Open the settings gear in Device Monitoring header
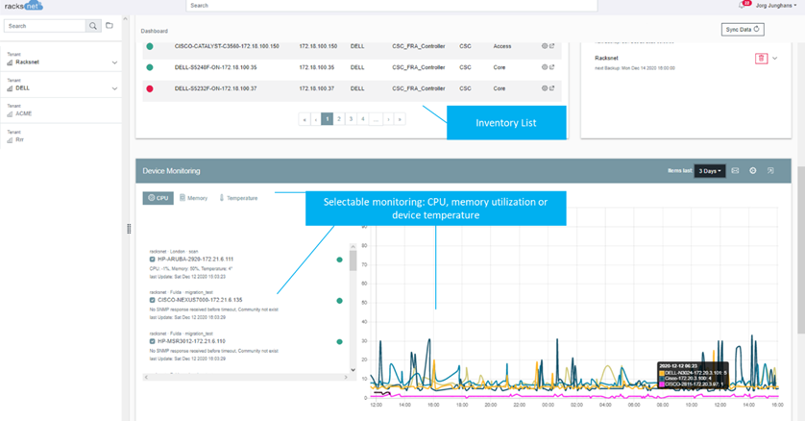 [753, 171]
